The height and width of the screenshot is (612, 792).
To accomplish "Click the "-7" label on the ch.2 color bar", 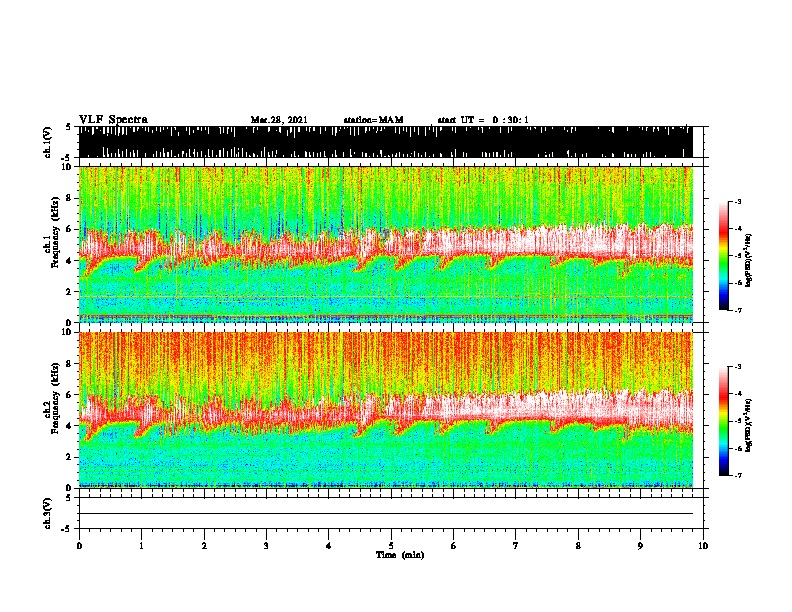I will tap(737, 475).
